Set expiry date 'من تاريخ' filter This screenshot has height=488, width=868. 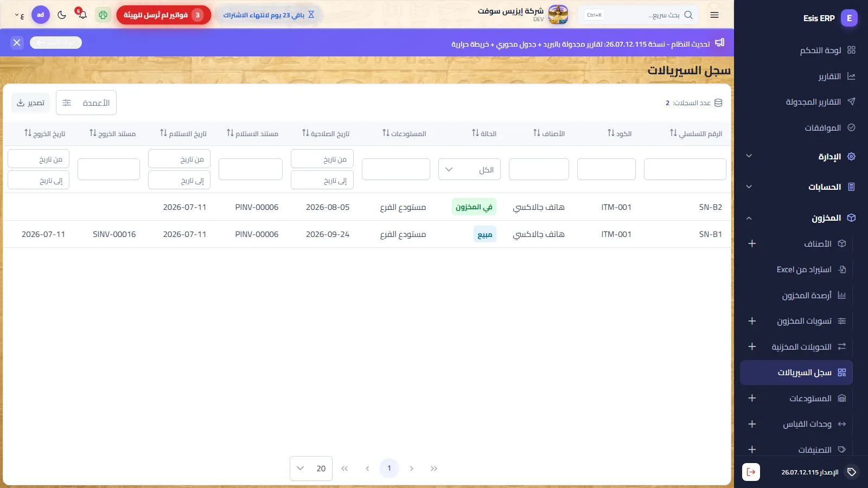tap(322, 159)
